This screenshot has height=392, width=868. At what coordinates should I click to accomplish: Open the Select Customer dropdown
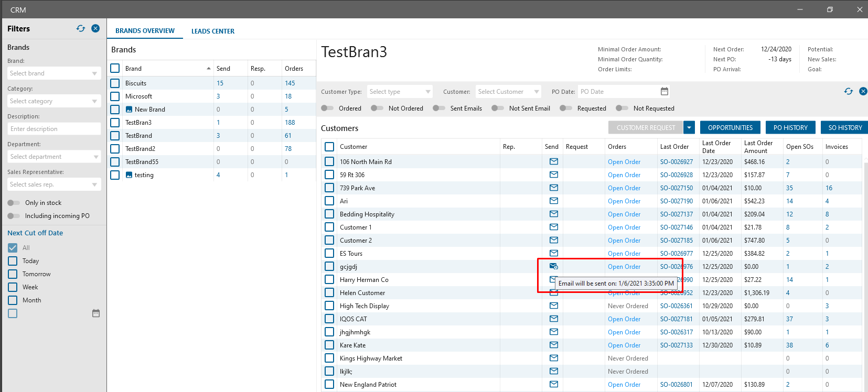click(508, 92)
